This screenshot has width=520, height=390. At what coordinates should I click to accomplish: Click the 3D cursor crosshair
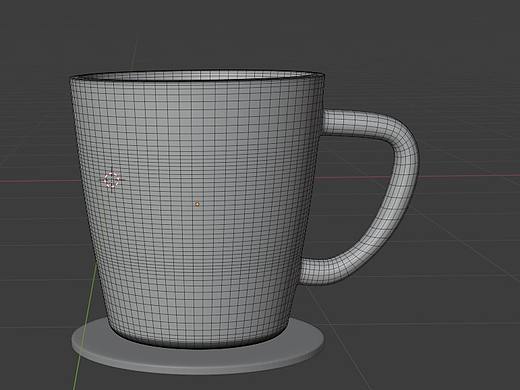tap(112, 180)
